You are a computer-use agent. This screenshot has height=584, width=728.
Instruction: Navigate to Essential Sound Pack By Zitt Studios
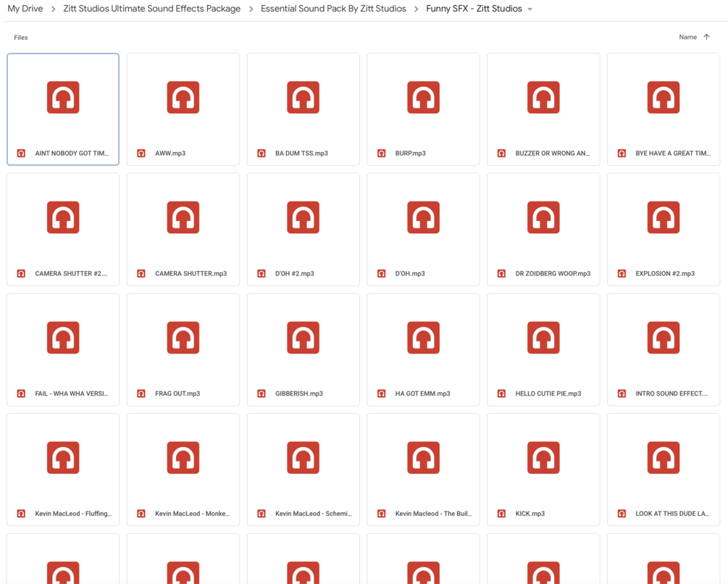[x=333, y=9]
